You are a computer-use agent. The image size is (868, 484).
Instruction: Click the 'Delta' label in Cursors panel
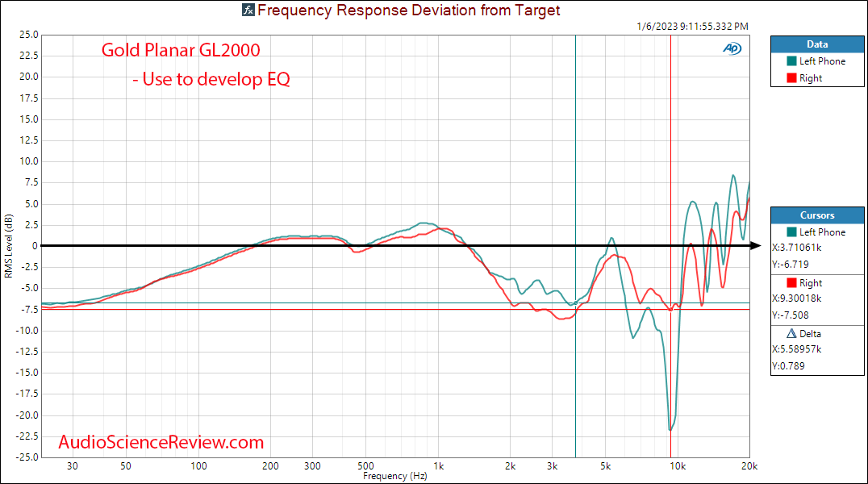(810, 333)
